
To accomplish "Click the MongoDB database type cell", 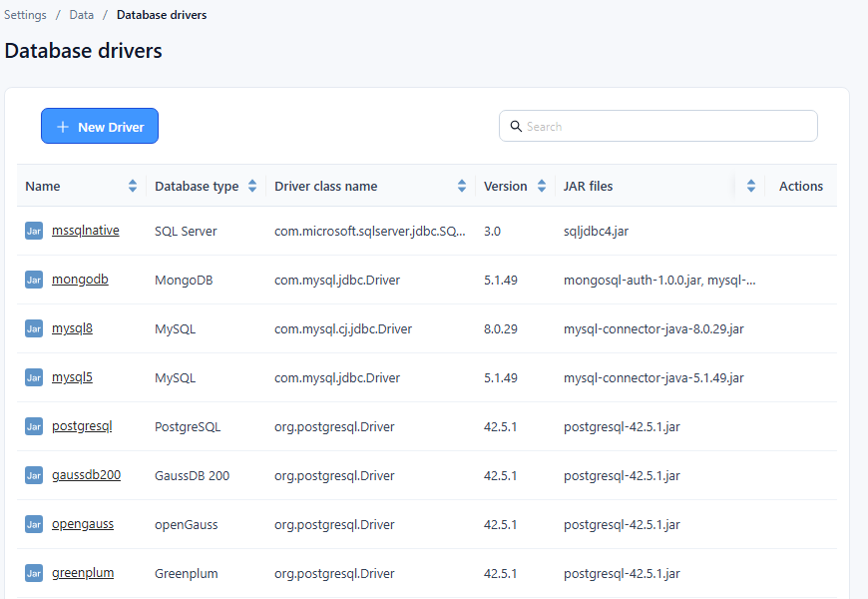I will click(184, 280).
